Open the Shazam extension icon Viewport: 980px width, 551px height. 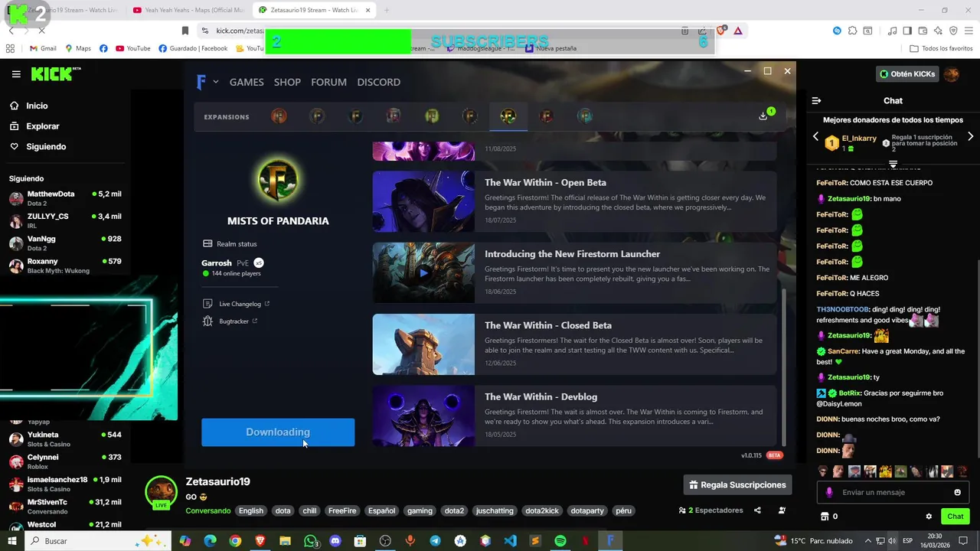[x=837, y=31]
